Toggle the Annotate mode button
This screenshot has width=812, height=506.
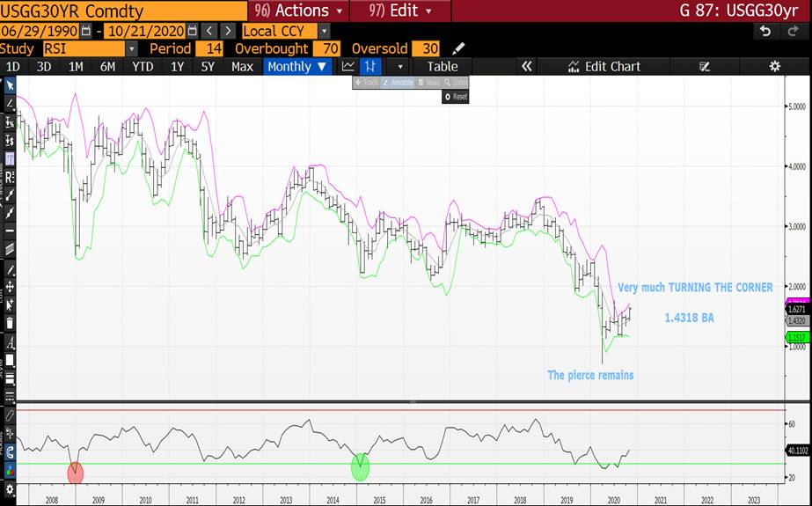pyautogui.click(x=399, y=83)
